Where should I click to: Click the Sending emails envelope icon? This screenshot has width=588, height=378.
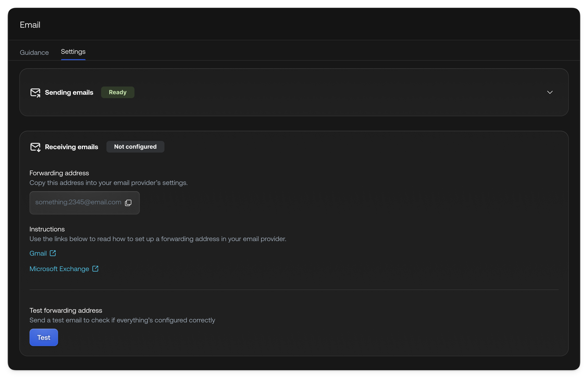click(35, 92)
